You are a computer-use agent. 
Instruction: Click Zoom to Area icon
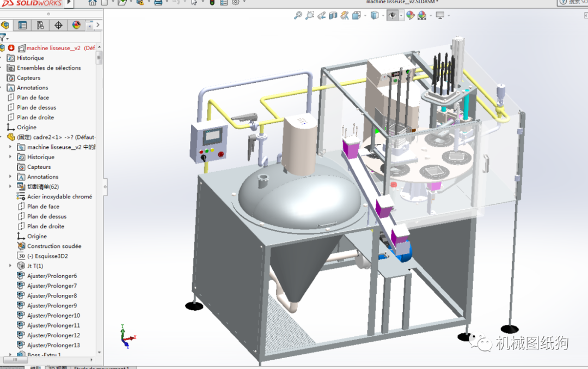click(x=310, y=15)
